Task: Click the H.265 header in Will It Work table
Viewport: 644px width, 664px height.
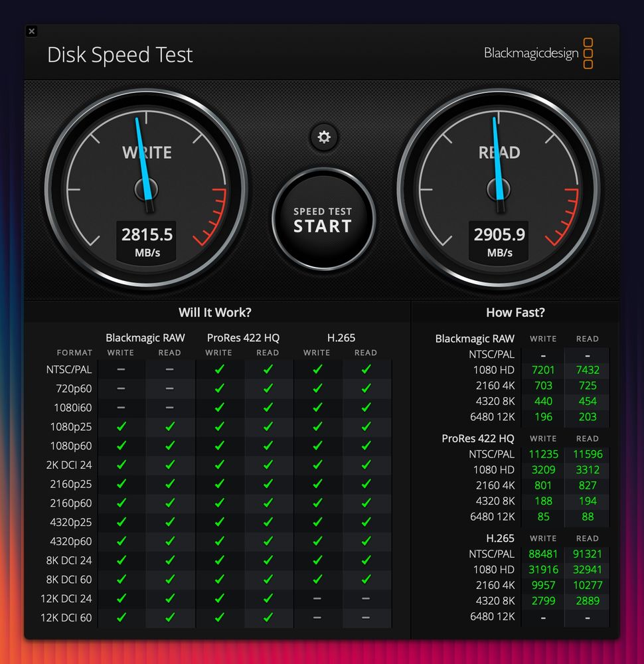Action: click(x=341, y=338)
